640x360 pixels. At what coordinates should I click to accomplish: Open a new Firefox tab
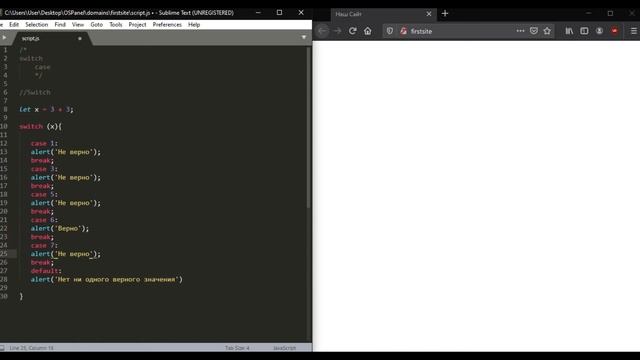pos(445,13)
